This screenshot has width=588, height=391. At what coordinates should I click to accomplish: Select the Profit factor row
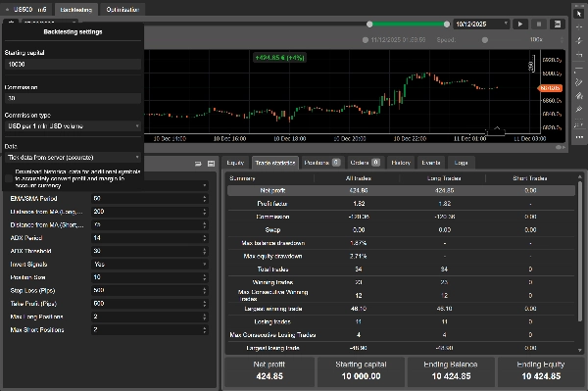(401, 204)
